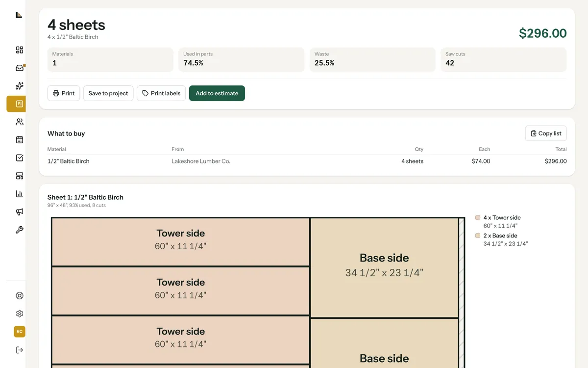The image size is (588, 368).
Task: Open the clients people icon
Action: [x=20, y=122]
